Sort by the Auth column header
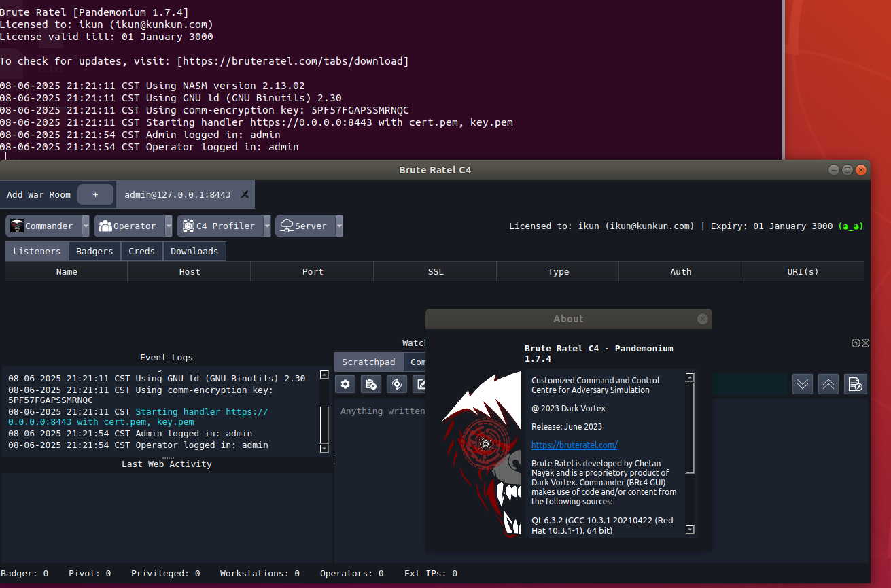 pyautogui.click(x=680, y=271)
